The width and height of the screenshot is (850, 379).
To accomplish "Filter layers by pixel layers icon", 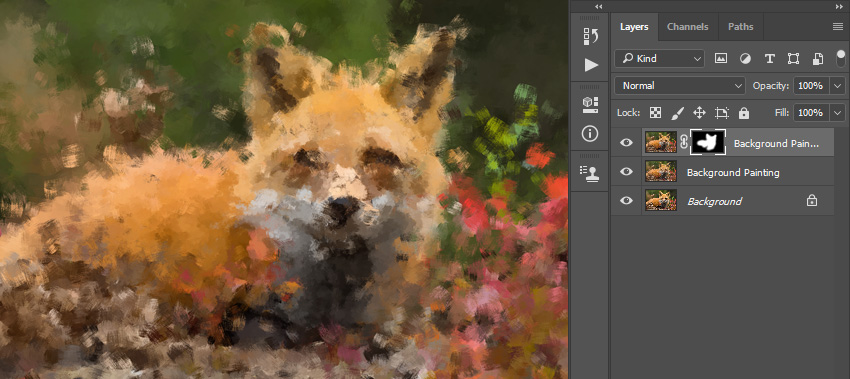I will pos(720,59).
